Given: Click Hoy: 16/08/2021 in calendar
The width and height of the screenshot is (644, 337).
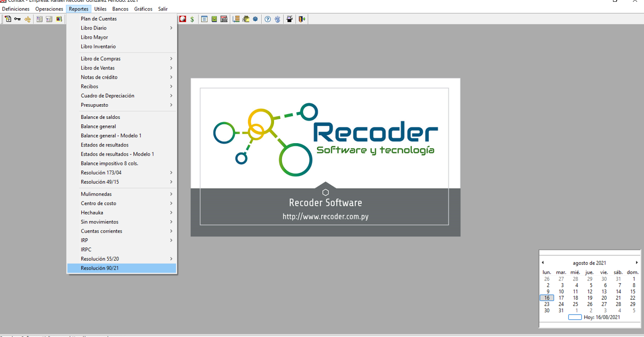Looking at the screenshot, I should (602, 317).
